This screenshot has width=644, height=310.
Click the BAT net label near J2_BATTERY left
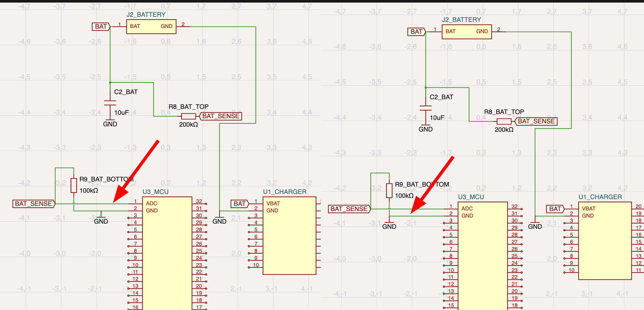(x=101, y=26)
